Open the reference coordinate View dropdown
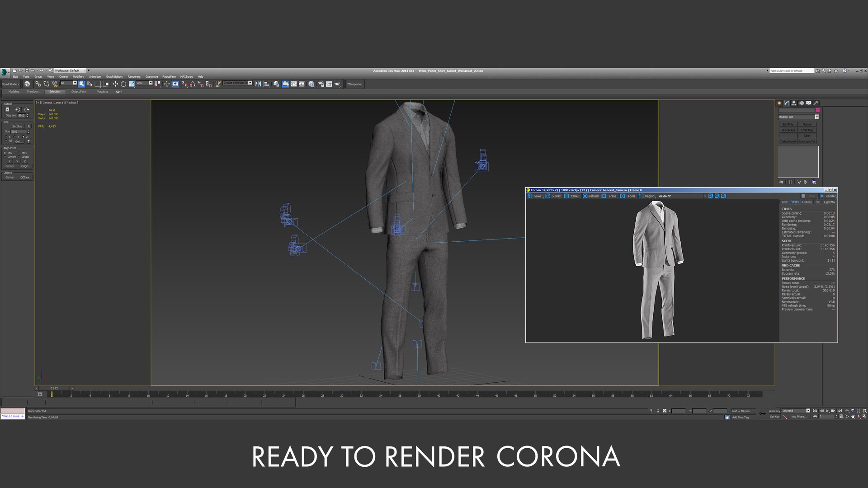 coord(144,83)
